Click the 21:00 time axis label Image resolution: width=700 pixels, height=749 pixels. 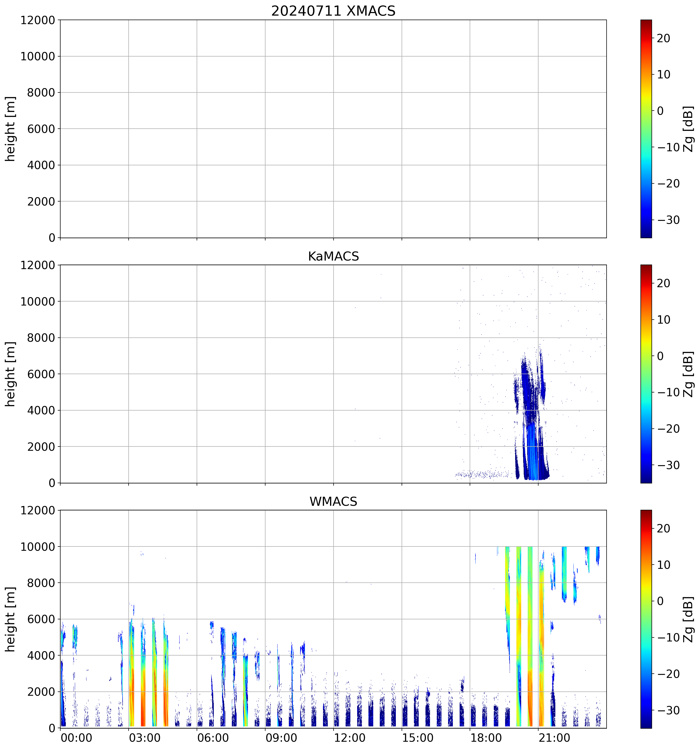[x=554, y=737]
